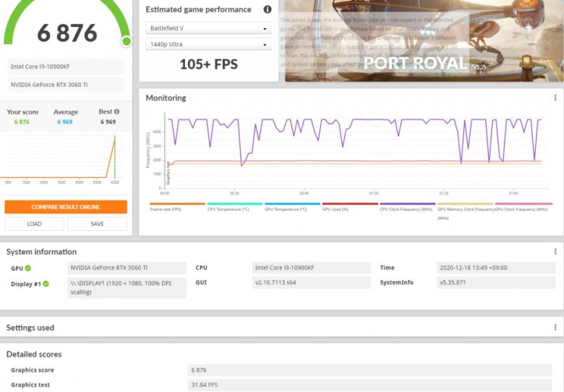Click the GPU Clock Frequency legend color bar
The image size is (564, 392).
pyautogui.click(x=524, y=204)
